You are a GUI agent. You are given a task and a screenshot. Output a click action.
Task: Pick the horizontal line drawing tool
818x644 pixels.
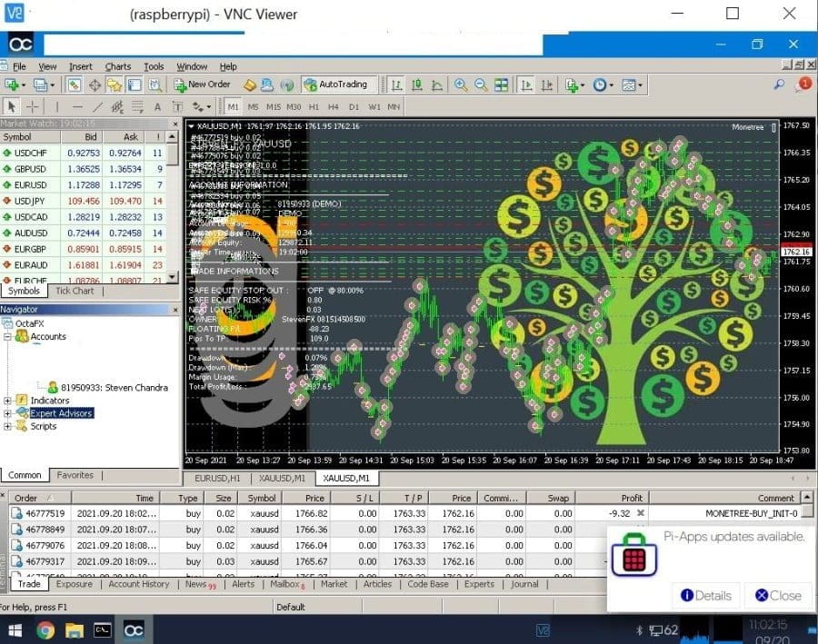click(x=77, y=106)
